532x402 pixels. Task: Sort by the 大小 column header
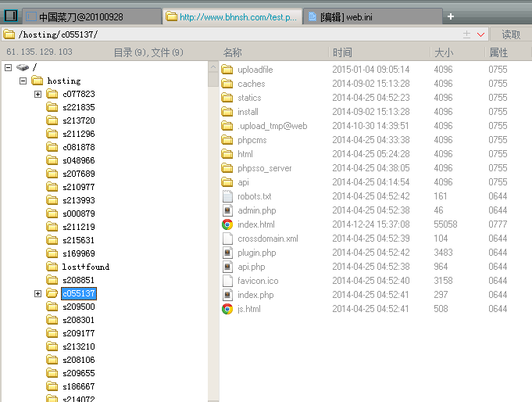pyautogui.click(x=444, y=52)
